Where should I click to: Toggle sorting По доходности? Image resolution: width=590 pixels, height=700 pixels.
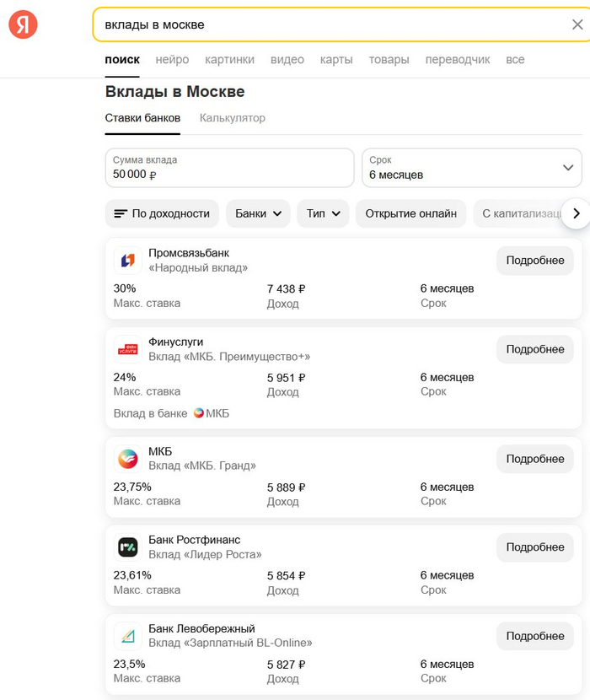pos(162,213)
